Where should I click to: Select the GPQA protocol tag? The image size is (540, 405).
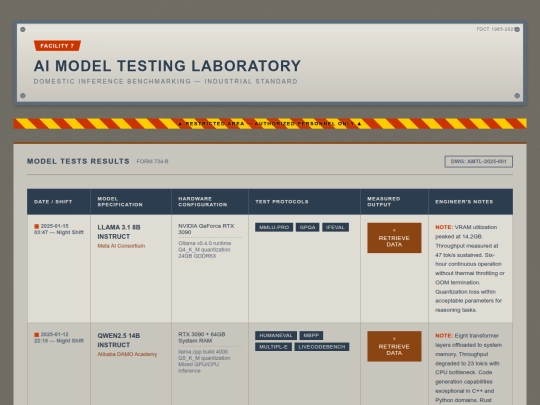307,227
